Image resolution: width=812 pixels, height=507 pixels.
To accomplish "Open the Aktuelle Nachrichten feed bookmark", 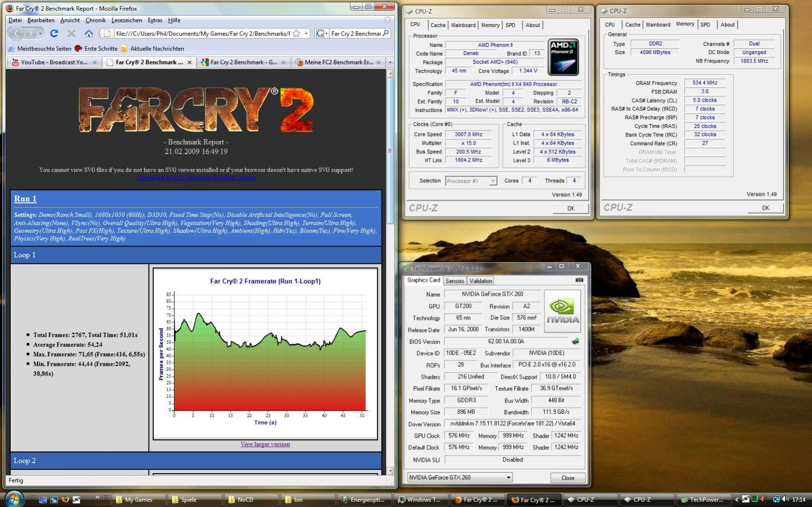I will [152, 48].
